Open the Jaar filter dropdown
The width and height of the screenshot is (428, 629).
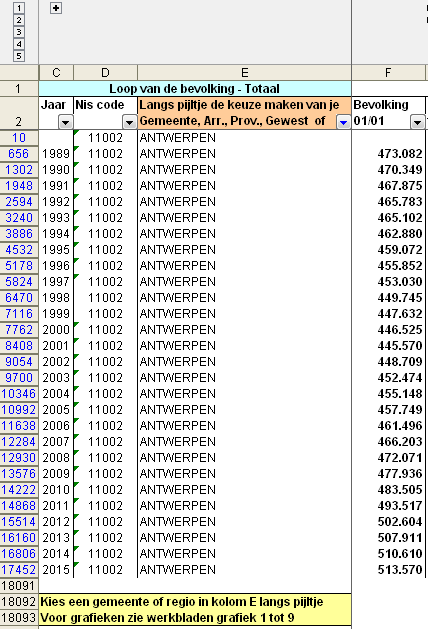point(66,122)
